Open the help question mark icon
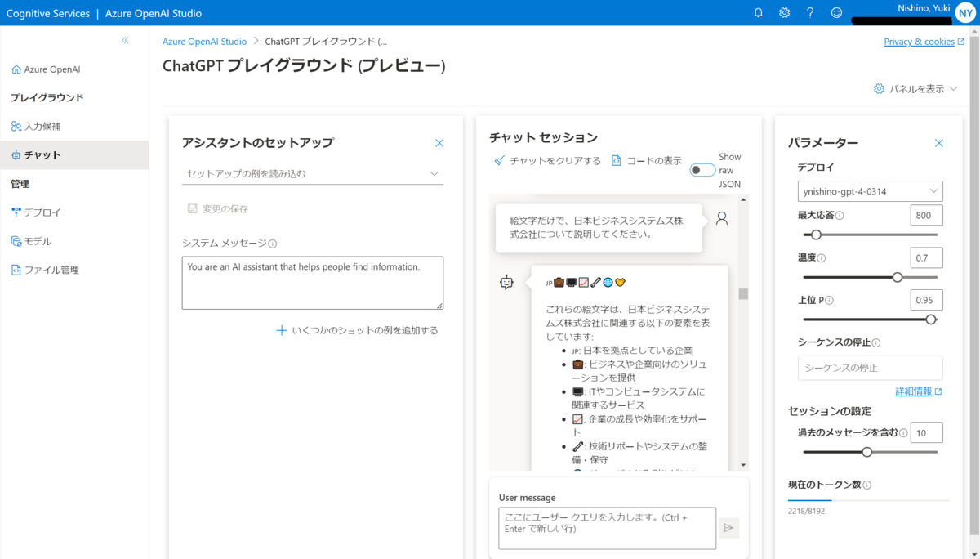This screenshot has height=559, width=980. pyautogui.click(x=810, y=12)
